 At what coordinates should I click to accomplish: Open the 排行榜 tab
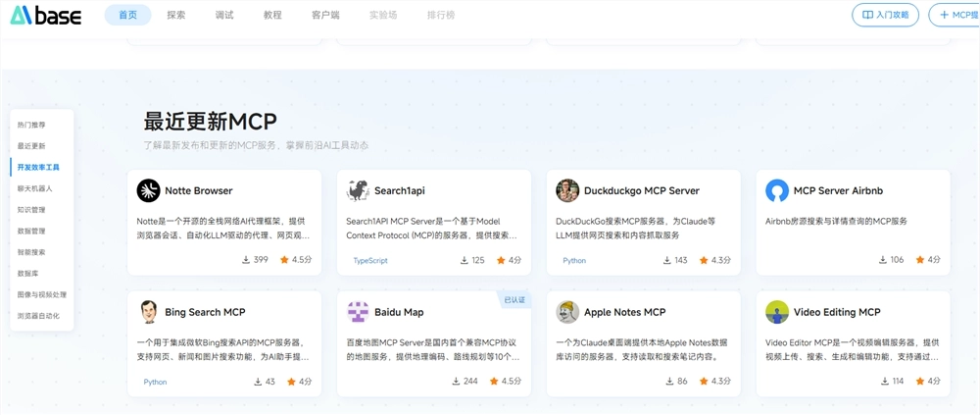click(441, 15)
